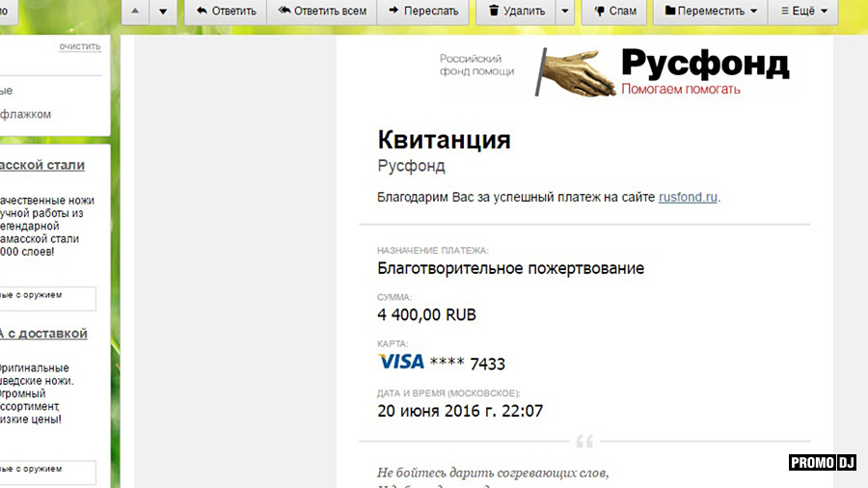
Task: Select the с флажком filter item
Action: point(25,115)
